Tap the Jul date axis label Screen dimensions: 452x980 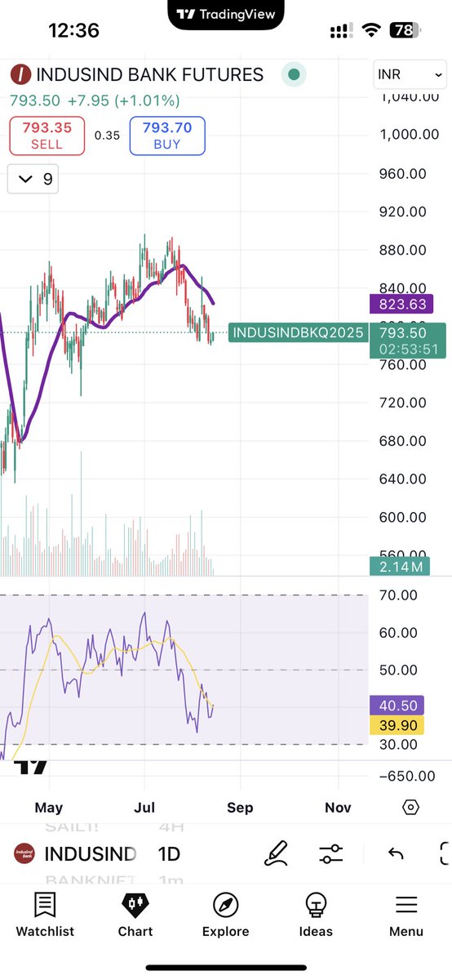[x=145, y=808]
